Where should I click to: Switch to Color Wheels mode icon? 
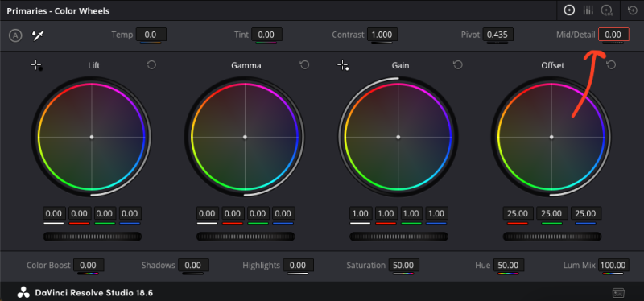[569, 10]
